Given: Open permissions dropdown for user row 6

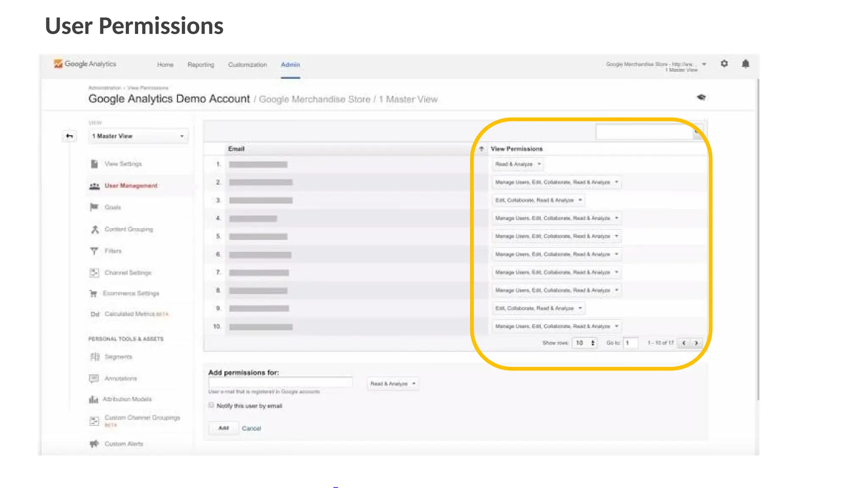Looking at the screenshot, I should click(556, 254).
